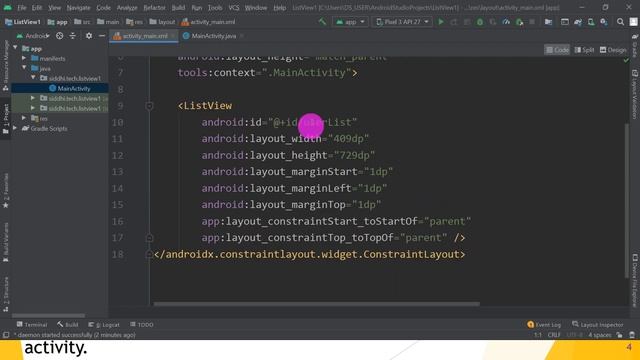
Task: Open the Navigate menu
Action: click(x=78, y=8)
